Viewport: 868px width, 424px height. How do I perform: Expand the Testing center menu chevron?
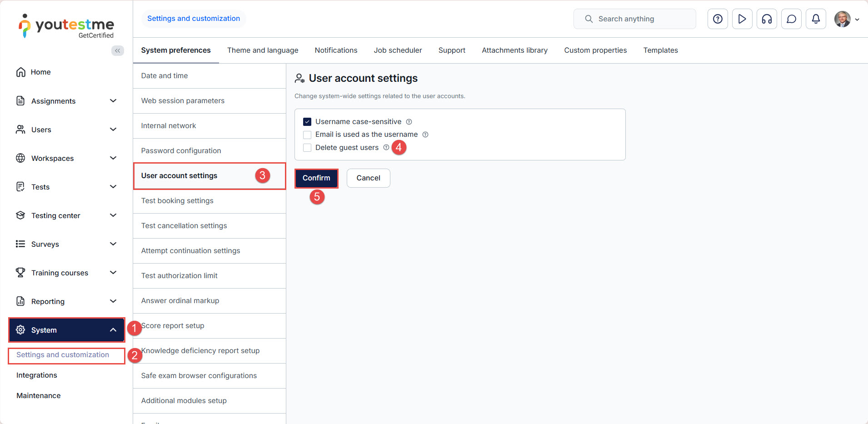point(113,215)
